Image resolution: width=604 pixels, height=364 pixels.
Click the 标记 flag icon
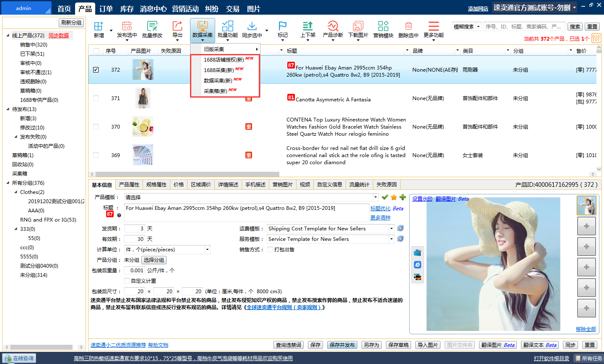tap(283, 26)
